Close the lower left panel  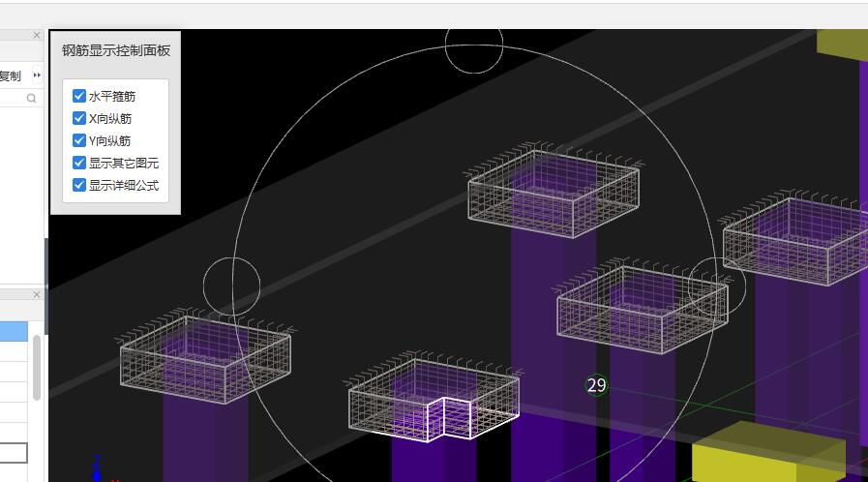pyautogui.click(x=37, y=294)
